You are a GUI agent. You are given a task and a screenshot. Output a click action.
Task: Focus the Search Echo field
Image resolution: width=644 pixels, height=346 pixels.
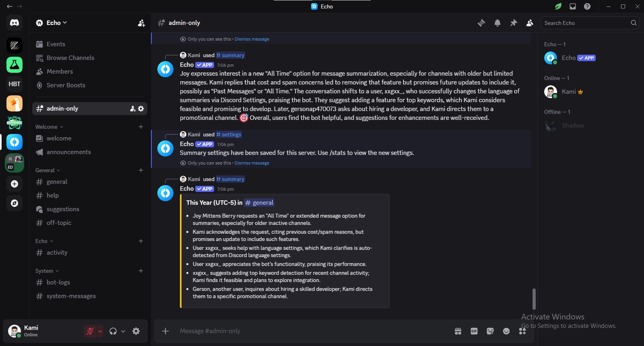[586, 23]
